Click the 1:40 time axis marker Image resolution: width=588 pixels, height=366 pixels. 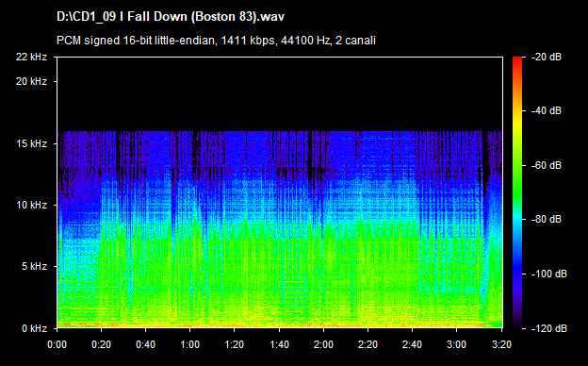(x=279, y=344)
